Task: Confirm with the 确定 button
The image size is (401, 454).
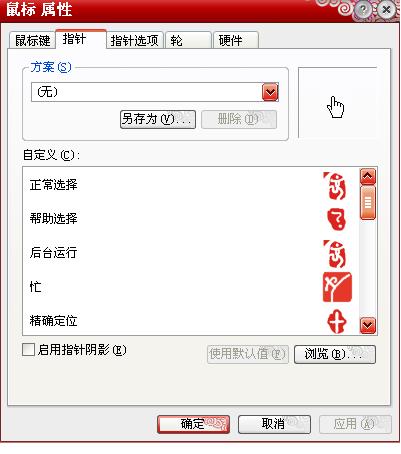Action: click(x=193, y=424)
